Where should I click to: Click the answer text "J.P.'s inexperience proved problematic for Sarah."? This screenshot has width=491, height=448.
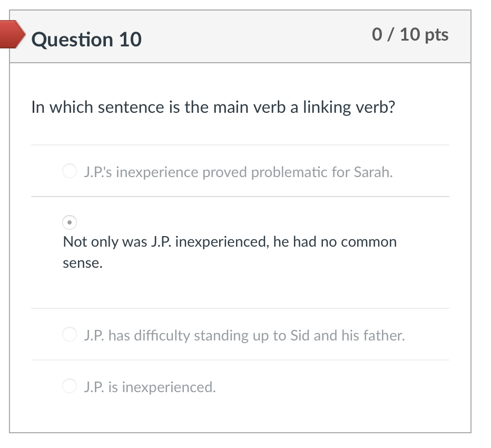coord(238,171)
